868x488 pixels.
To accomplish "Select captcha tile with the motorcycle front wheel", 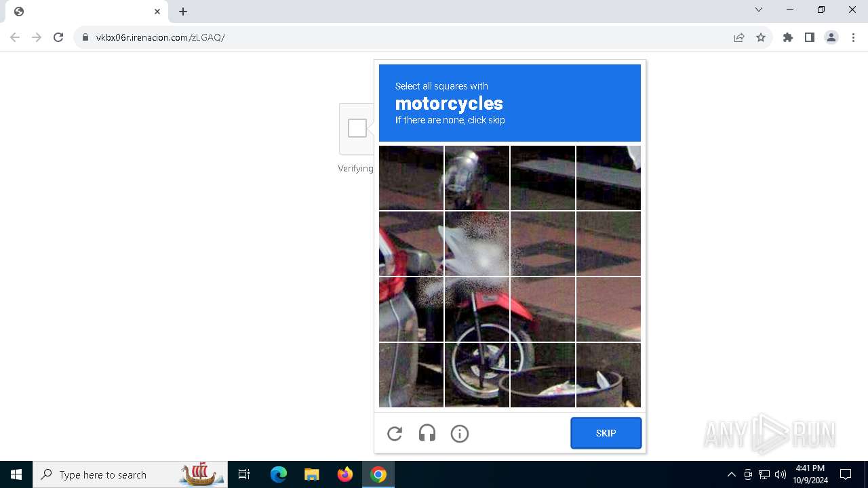I will point(477,375).
